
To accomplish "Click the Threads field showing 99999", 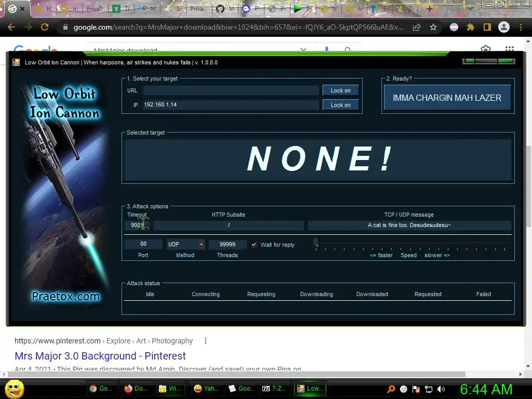I will (x=228, y=244).
